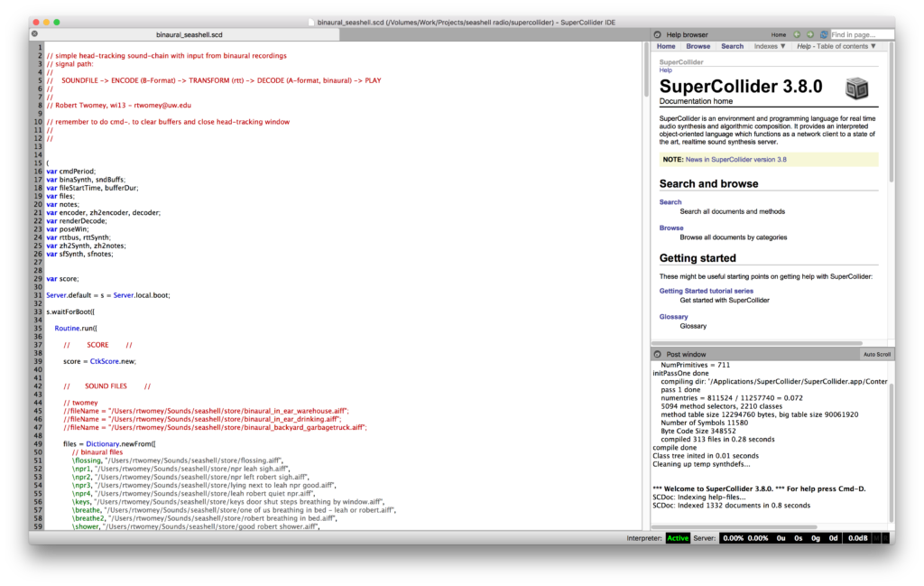Close the binaural_seashell.scd tab
Viewport: 924px width, 586px height.
click(35, 34)
